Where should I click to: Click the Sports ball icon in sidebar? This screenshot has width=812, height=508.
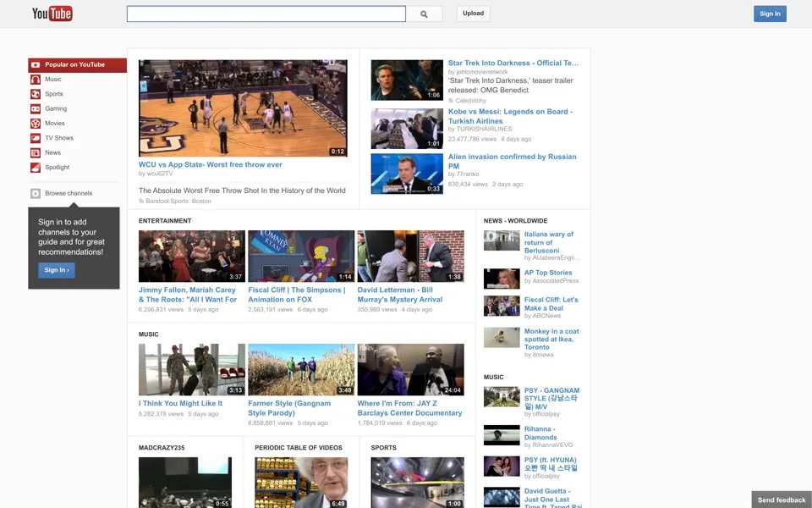click(x=36, y=94)
